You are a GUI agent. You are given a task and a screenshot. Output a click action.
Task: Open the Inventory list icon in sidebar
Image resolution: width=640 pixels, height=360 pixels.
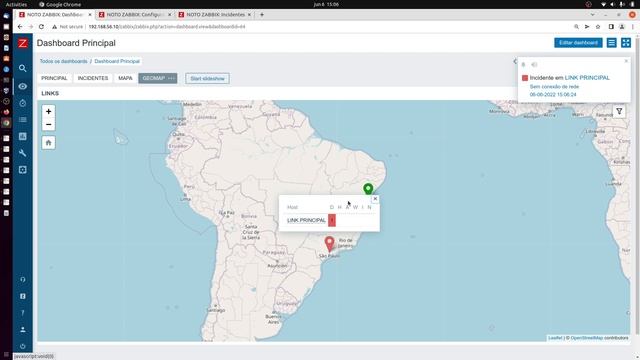23,120
